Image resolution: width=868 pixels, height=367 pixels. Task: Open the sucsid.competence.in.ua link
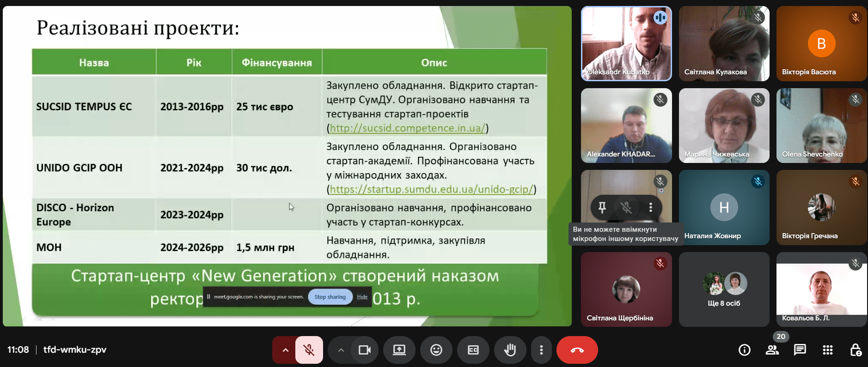point(407,128)
